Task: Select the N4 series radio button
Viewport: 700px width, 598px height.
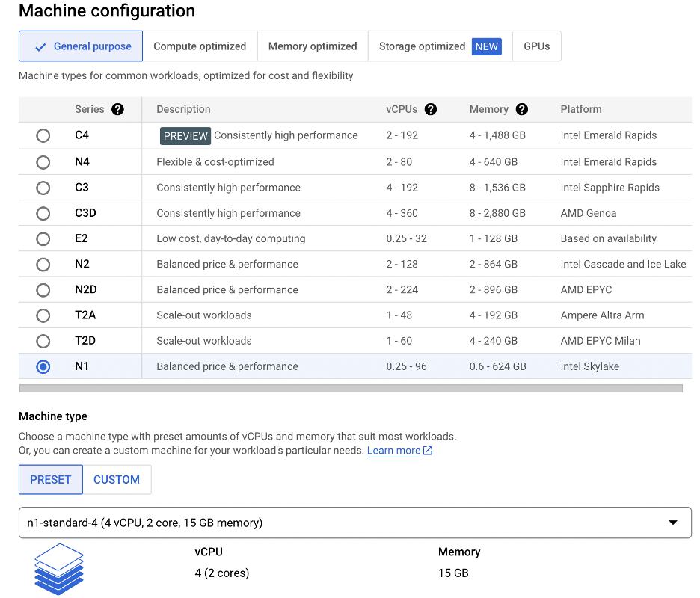Action: pyautogui.click(x=43, y=162)
